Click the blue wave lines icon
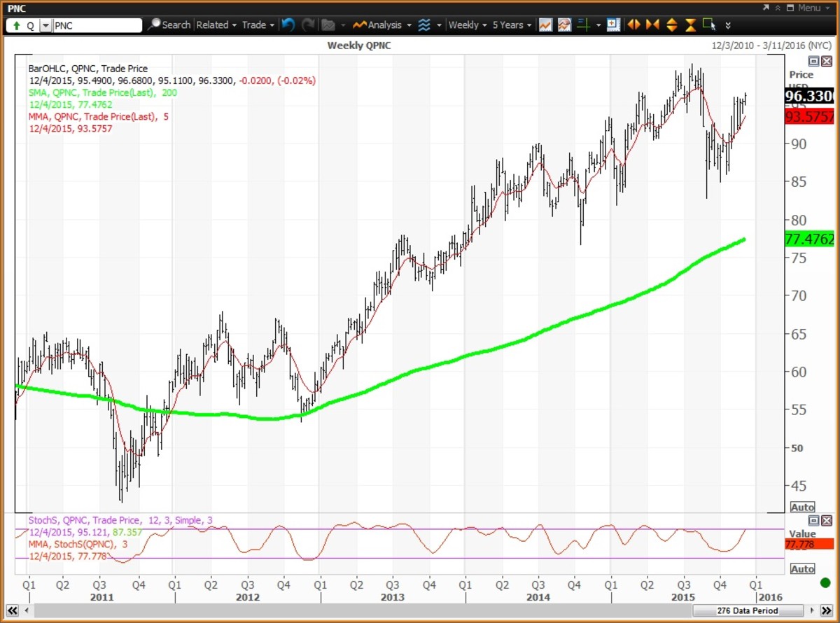Screen dimensions: 840x623 pos(424,24)
